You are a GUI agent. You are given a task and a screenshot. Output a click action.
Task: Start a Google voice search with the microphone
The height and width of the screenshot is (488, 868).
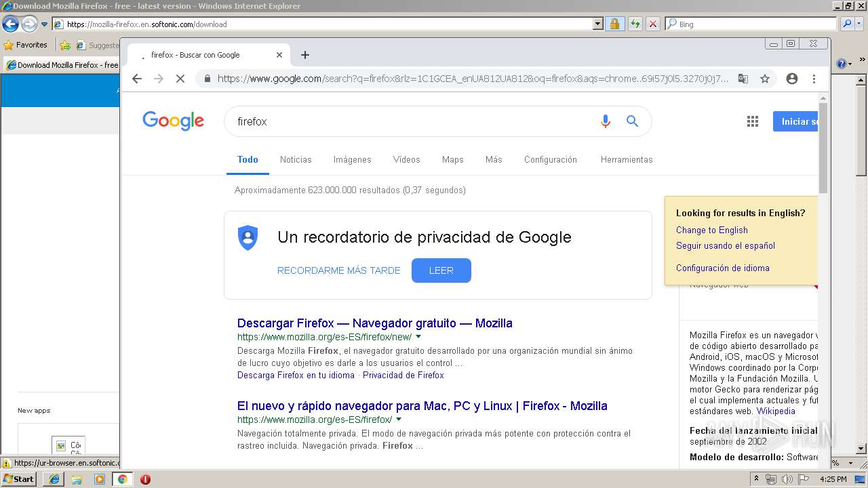point(606,121)
